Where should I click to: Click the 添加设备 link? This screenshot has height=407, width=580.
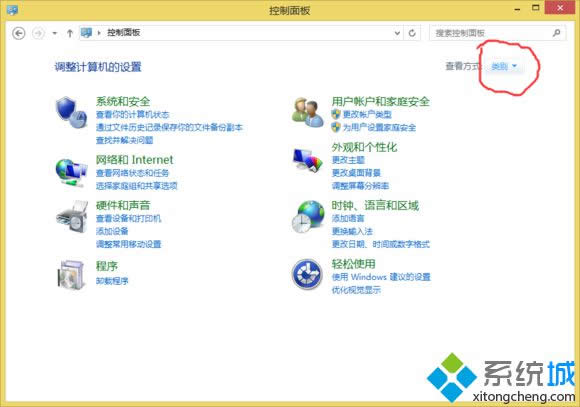pos(112,231)
